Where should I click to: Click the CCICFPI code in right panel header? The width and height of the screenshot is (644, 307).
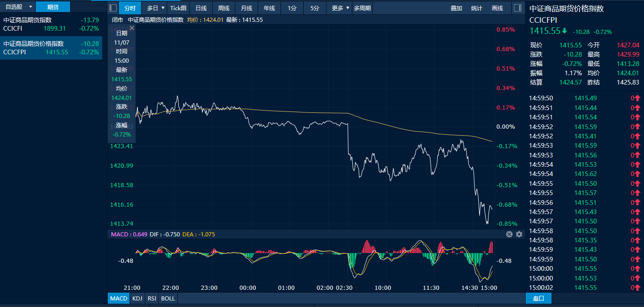[543, 20]
